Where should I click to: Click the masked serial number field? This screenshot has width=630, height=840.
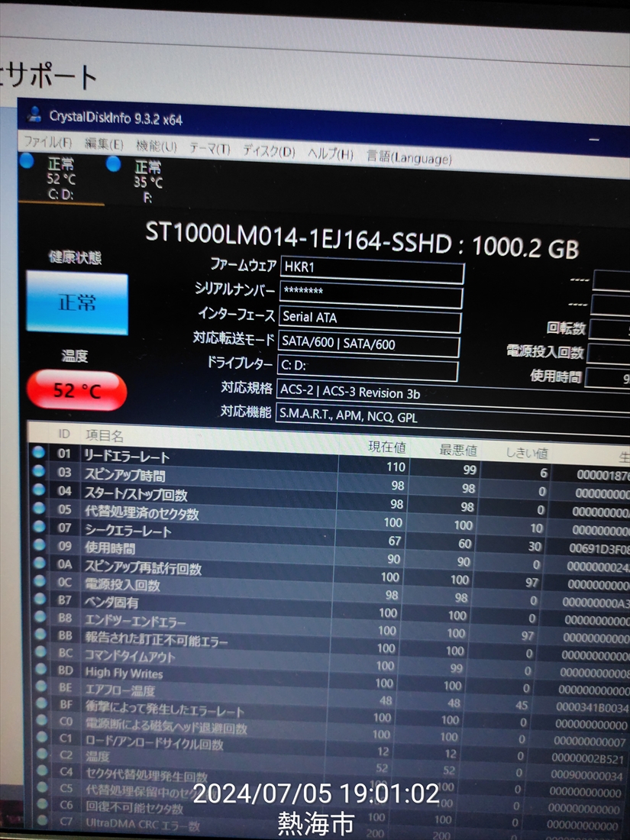click(x=370, y=296)
